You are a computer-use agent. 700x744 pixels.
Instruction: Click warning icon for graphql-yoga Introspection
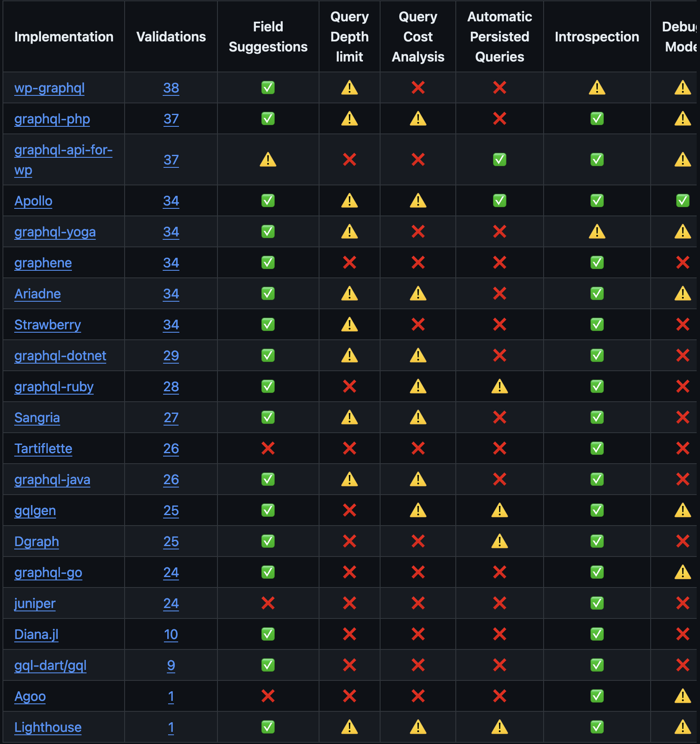click(x=597, y=232)
